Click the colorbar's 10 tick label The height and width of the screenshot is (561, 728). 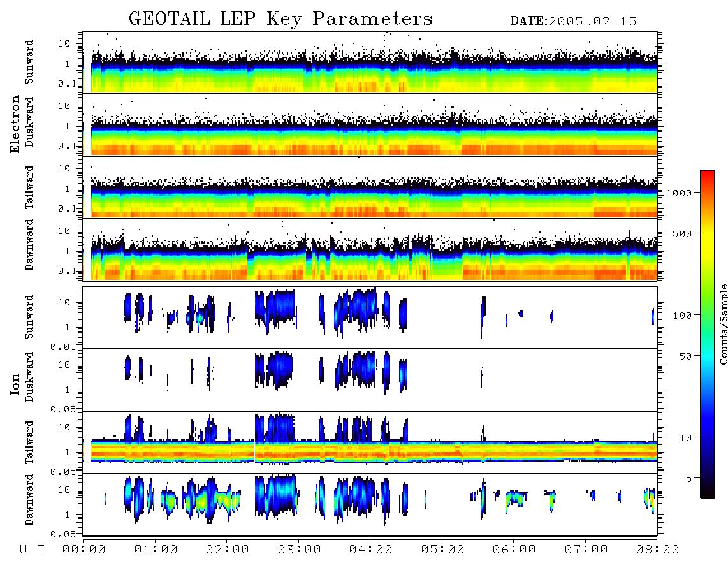pos(686,438)
